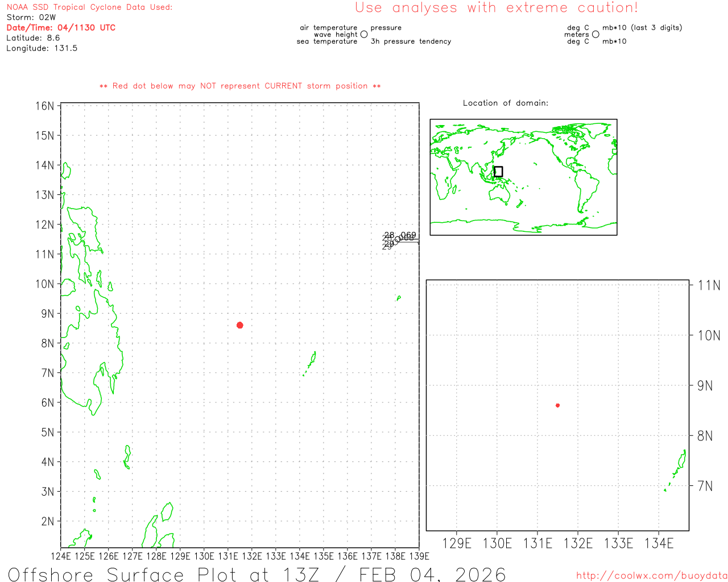Click 'air temperature' legend label
This screenshot has height=582, width=728.
pos(329,28)
